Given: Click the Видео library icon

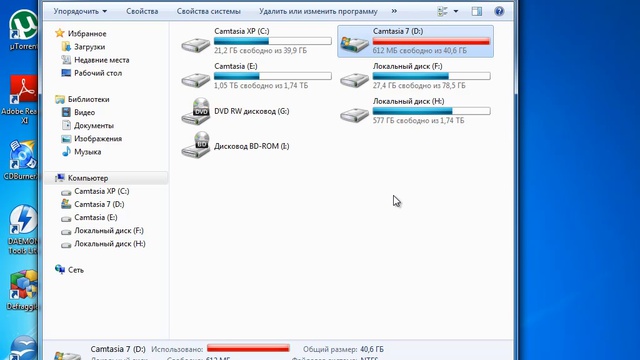Looking at the screenshot, I should click(66, 112).
